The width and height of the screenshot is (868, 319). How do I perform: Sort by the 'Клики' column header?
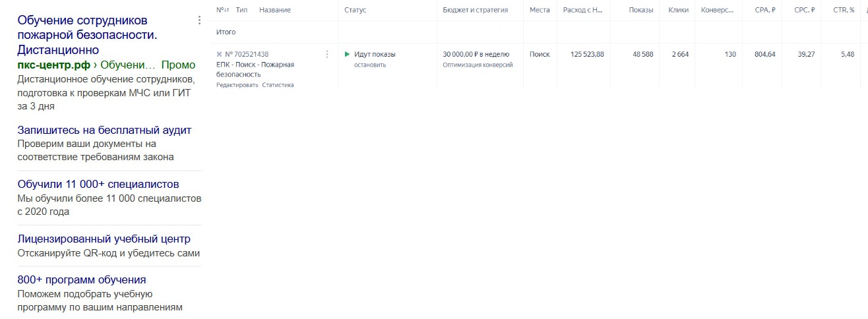pyautogui.click(x=678, y=11)
